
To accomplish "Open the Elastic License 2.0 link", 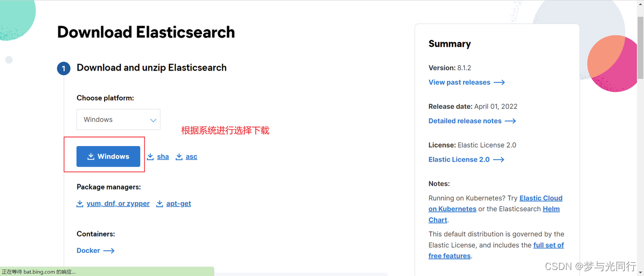I will coord(459,159).
